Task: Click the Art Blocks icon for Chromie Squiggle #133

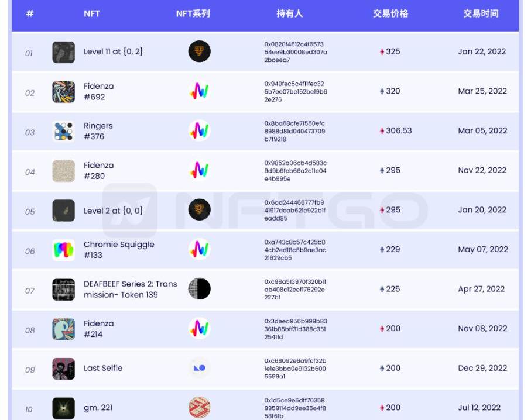Action: point(199,250)
